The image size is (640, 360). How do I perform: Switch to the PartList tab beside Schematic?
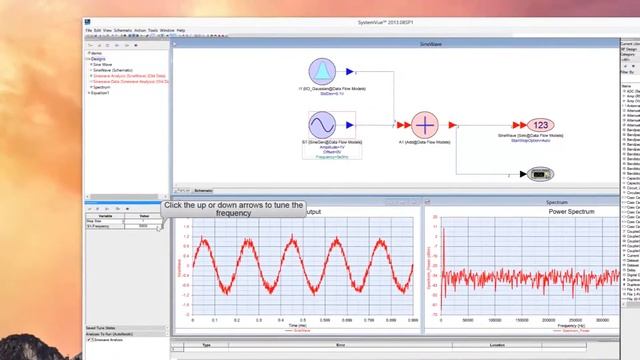tap(182, 191)
